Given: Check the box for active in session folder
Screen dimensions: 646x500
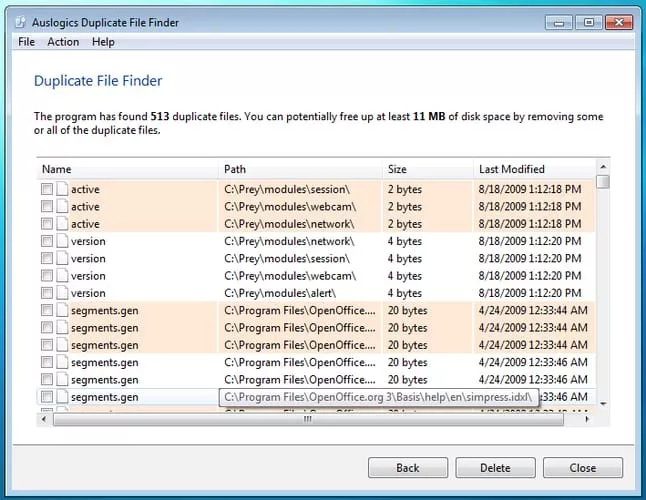Looking at the screenshot, I should 47,189.
